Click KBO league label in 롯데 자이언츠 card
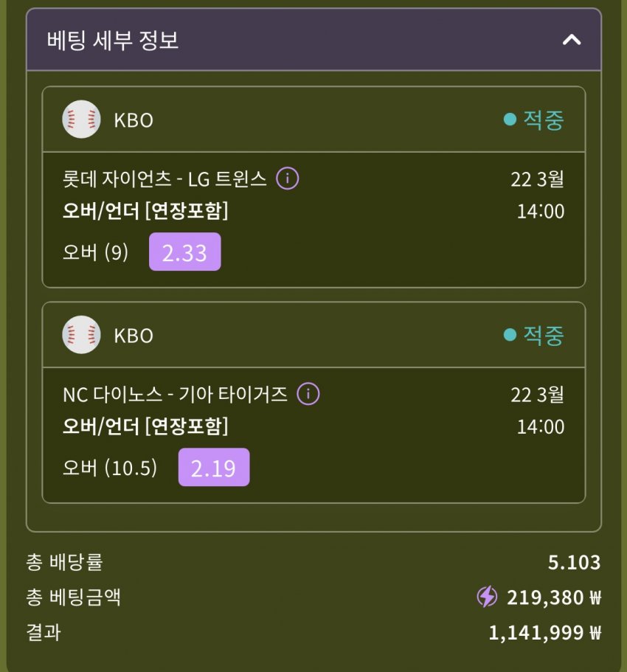The height and width of the screenshot is (672, 627). [x=134, y=120]
